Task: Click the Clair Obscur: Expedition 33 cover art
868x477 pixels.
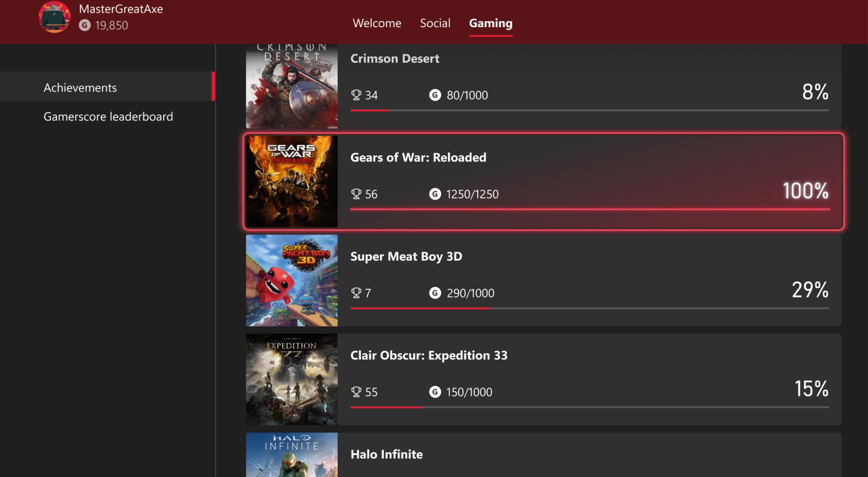Action: click(x=292, y=379)
